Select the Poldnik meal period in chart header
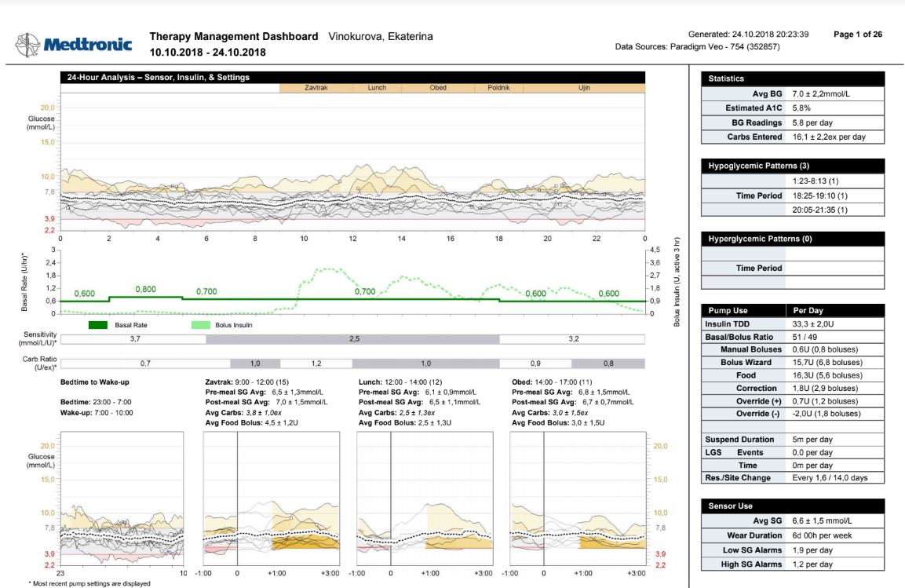Image resolution: width=905 pixels, height=588 pixels. [498, 88]
